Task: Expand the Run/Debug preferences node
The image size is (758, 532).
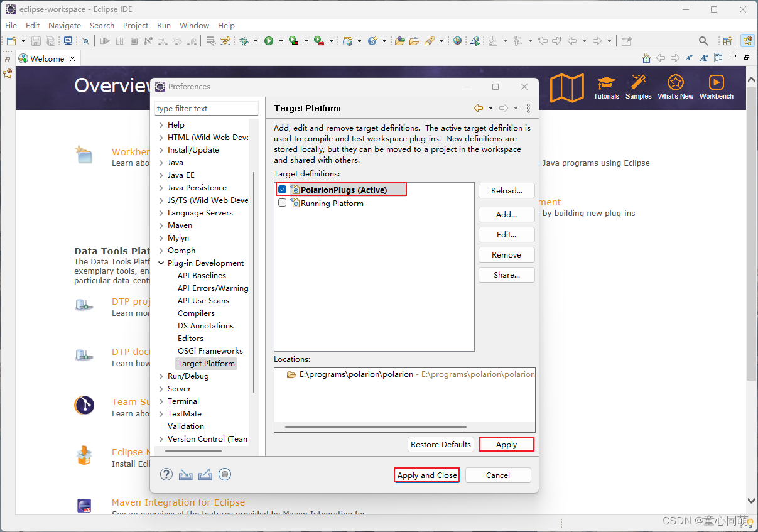Action: [161, 376]
